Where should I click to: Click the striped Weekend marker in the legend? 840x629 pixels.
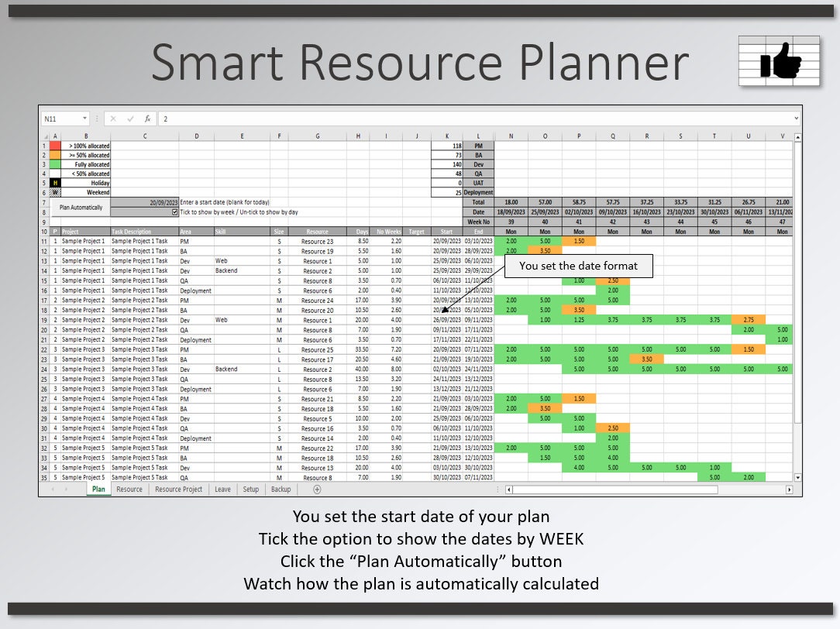click(55, 193)
